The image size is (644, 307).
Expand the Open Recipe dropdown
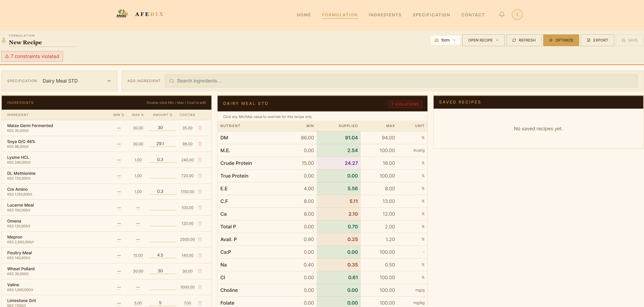coord(483,40)
